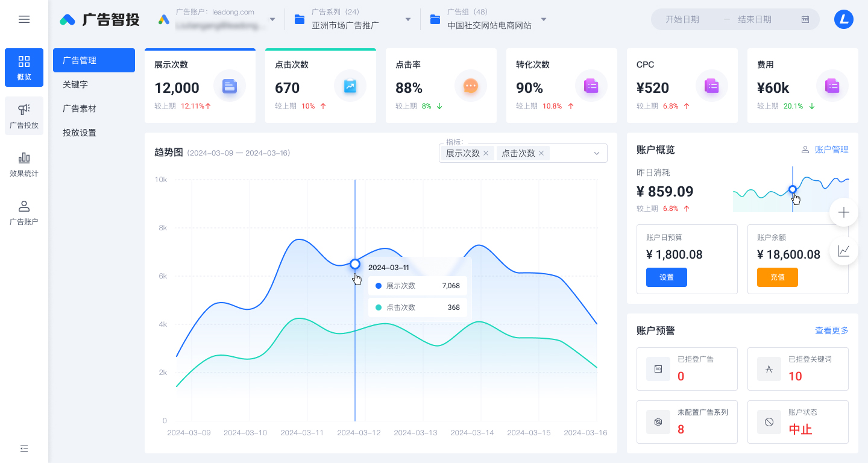This screenshot has height=463, width=868.
Task: Open user avatar in top right
Action: tap(844, 19)
